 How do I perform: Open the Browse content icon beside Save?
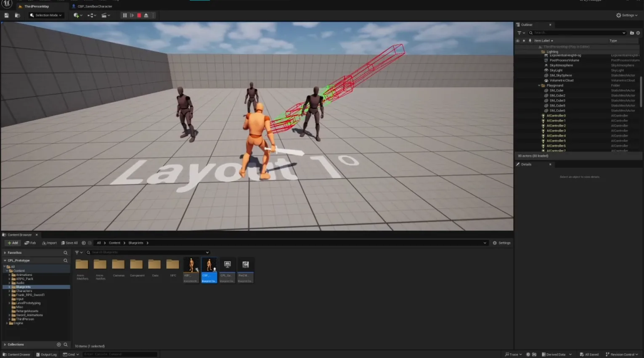point(17,15)
